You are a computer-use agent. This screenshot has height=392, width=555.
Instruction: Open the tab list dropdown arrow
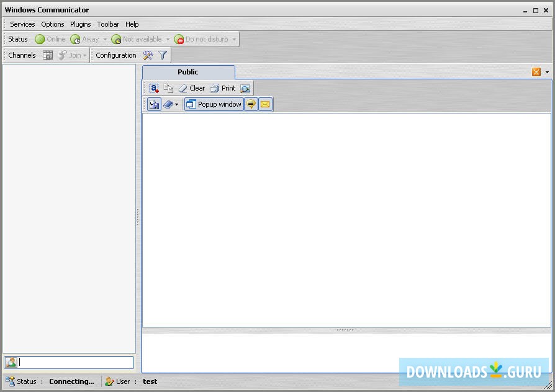pos(547,72)
